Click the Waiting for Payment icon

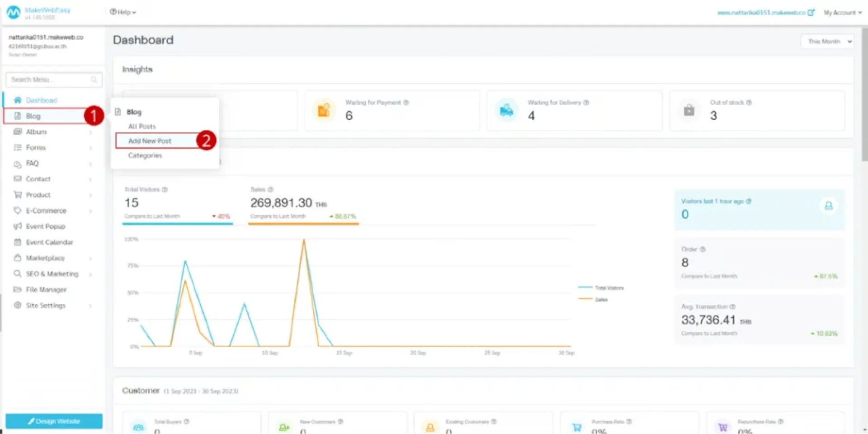pos(324,110)
